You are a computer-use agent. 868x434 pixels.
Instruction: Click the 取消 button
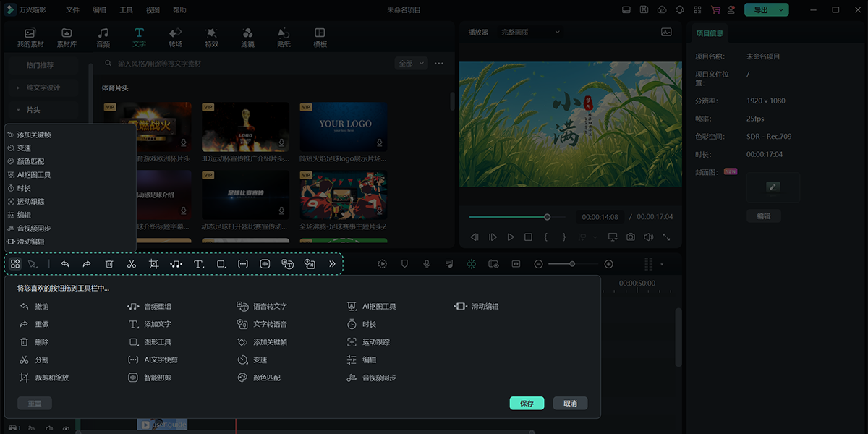pos(570,403)
